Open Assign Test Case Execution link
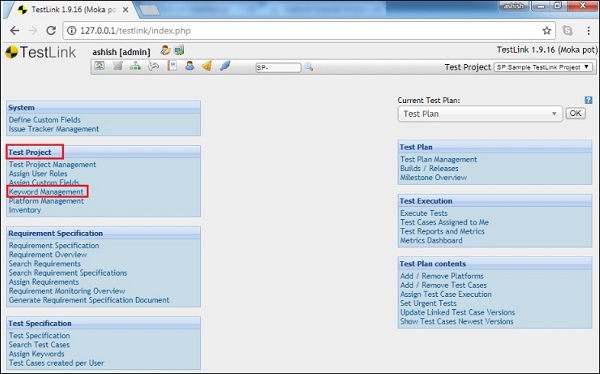 446,294
